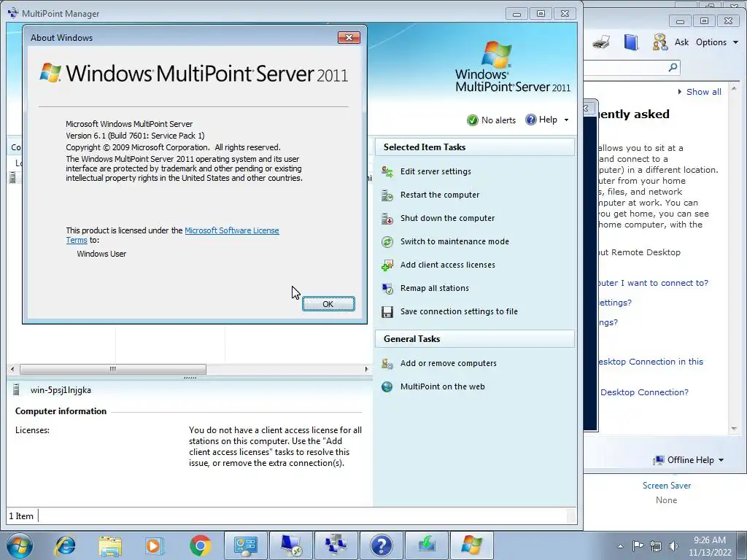This screenshot has height=560, width=747.
Task: Click the blue Help question mark icon
Action: tap(531, 120)
